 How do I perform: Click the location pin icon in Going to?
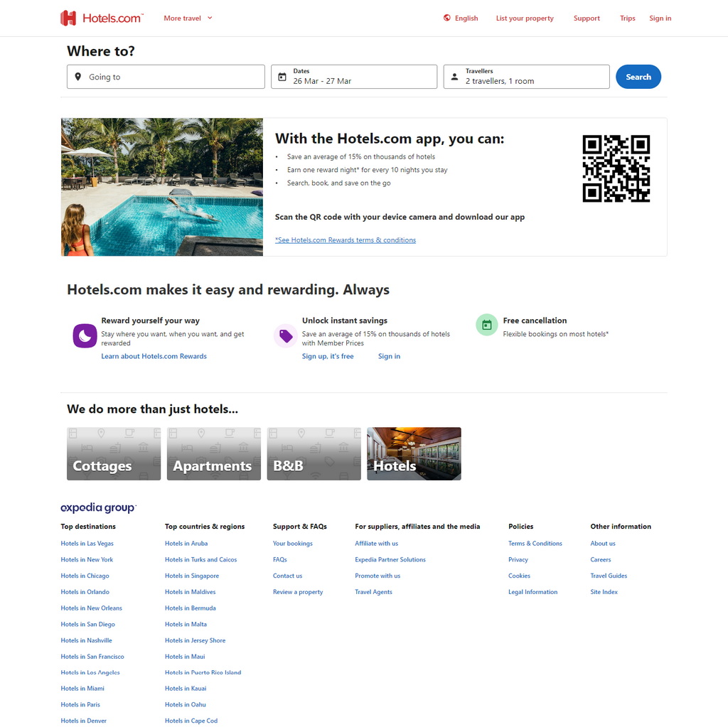78,77
